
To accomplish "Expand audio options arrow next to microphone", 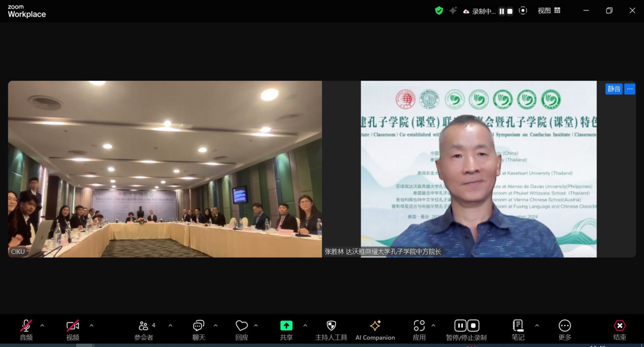I will (42, 326).
